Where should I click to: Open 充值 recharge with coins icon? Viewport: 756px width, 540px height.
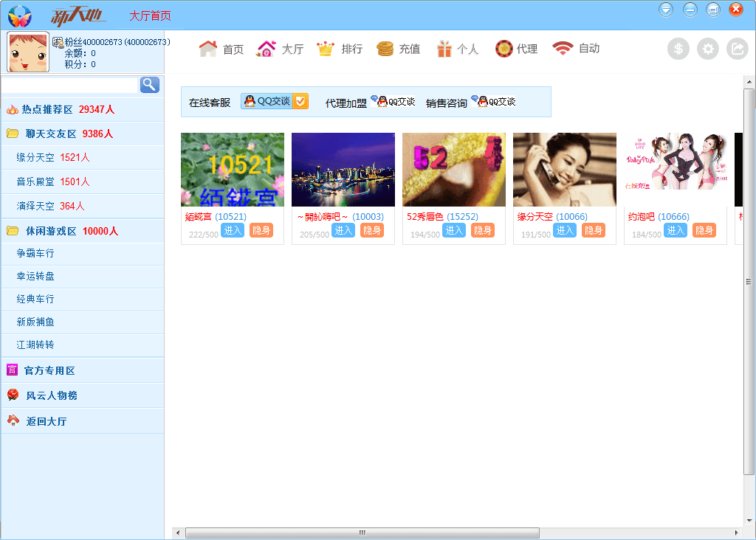pyautogui.click(x=398, y=49)
